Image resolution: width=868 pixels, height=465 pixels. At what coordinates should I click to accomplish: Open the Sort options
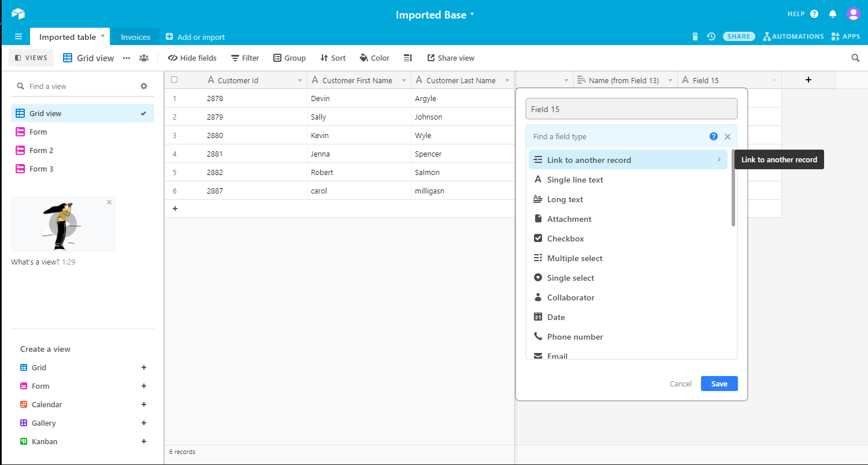point(333,58)
